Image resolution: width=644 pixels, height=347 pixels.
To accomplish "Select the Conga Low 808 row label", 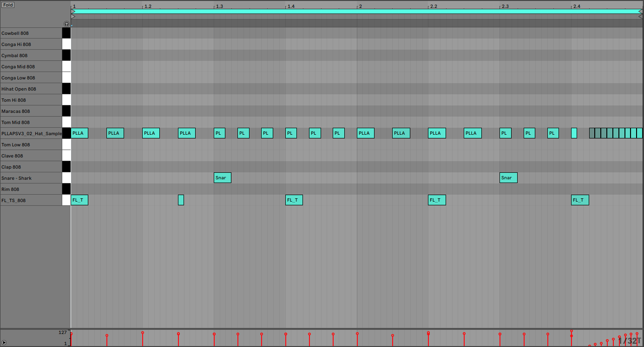I will (x=31, y=78).
